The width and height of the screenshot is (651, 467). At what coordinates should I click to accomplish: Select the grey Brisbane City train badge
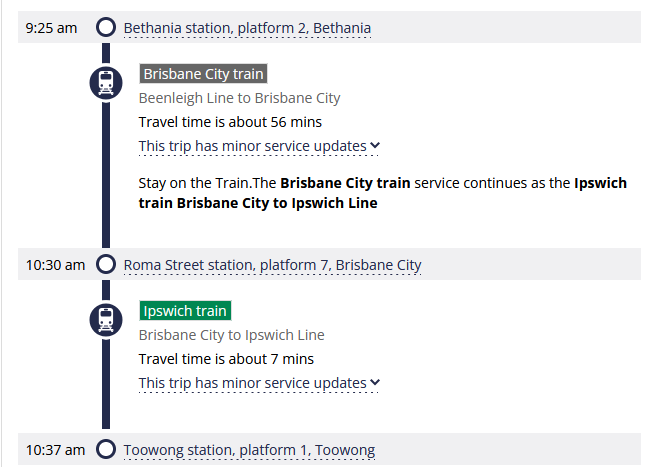click(203, 74)
